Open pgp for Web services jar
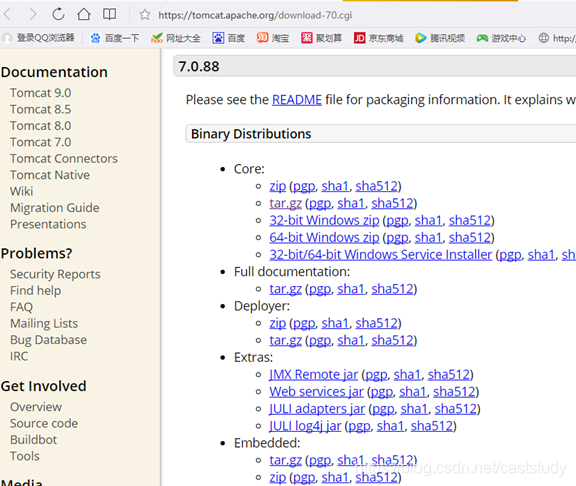 382,392
